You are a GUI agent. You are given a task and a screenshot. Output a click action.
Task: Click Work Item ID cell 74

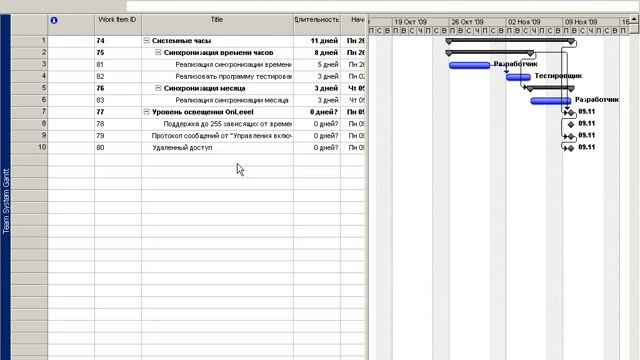(x=118, y=41)
